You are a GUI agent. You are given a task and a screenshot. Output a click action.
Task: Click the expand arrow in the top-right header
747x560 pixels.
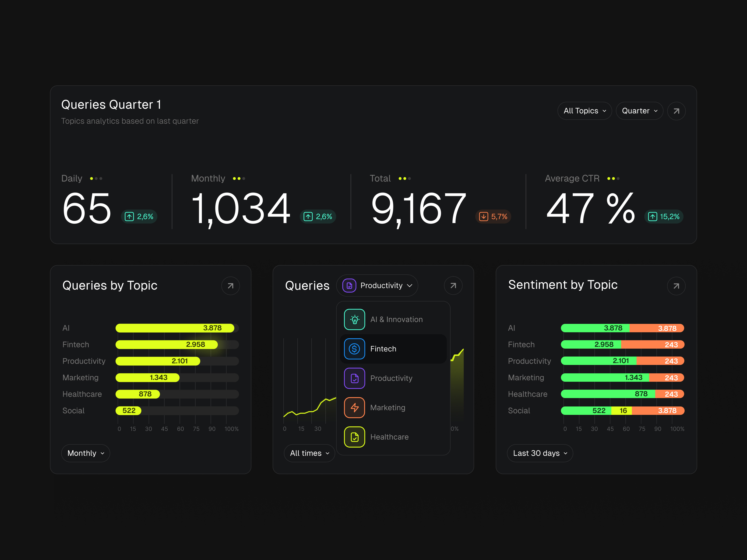tap(677, 111)
